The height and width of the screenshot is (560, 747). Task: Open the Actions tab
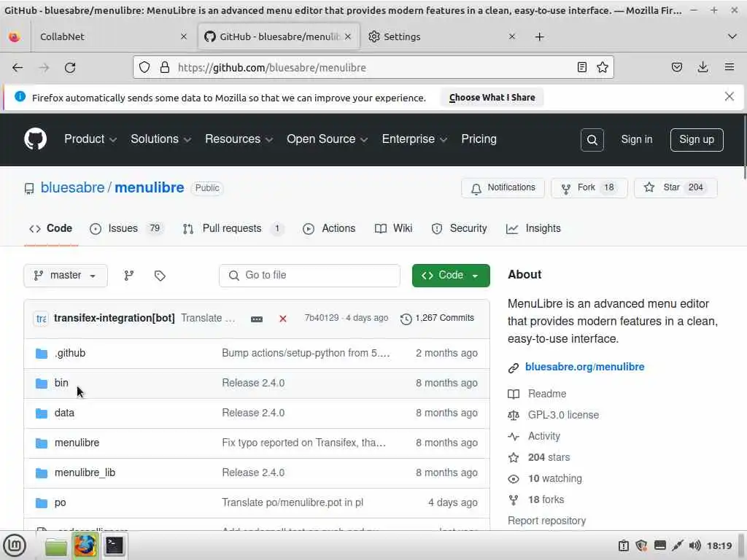[x=329, y=228]
